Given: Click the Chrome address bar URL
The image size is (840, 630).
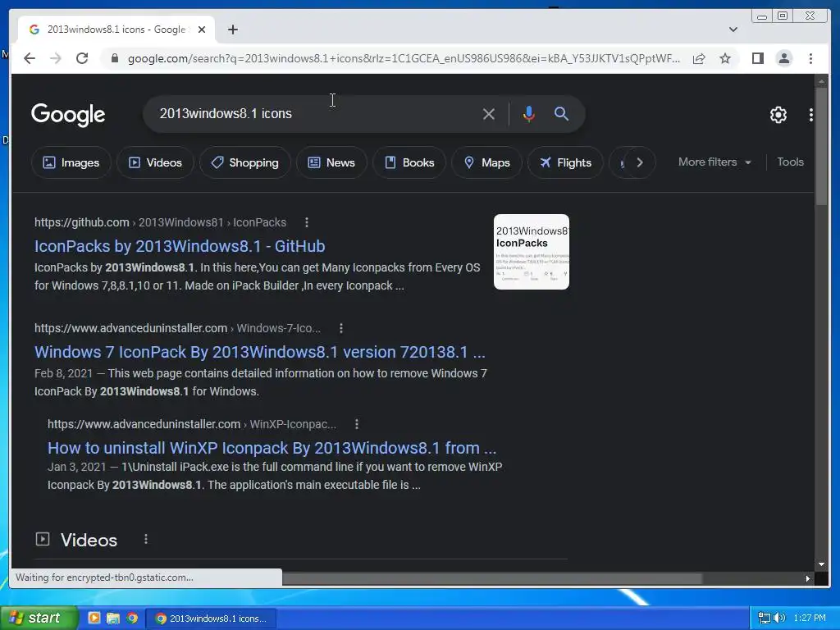Looking at the screenshot, I should (404, 58).
